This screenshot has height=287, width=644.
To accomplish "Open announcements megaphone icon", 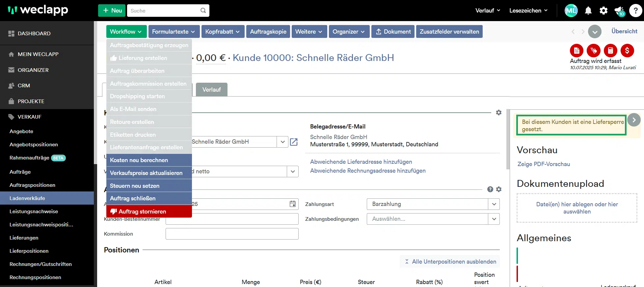I will pos(619,11).
